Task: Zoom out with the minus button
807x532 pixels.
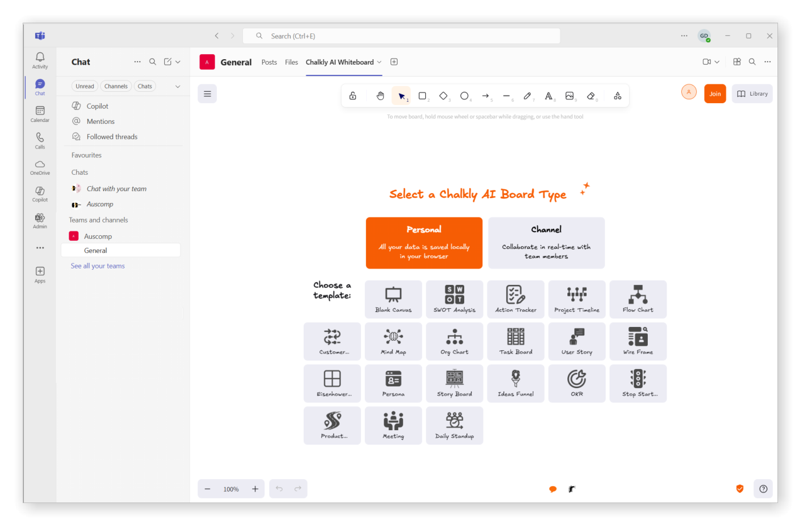Action: (x=207, y=489)
